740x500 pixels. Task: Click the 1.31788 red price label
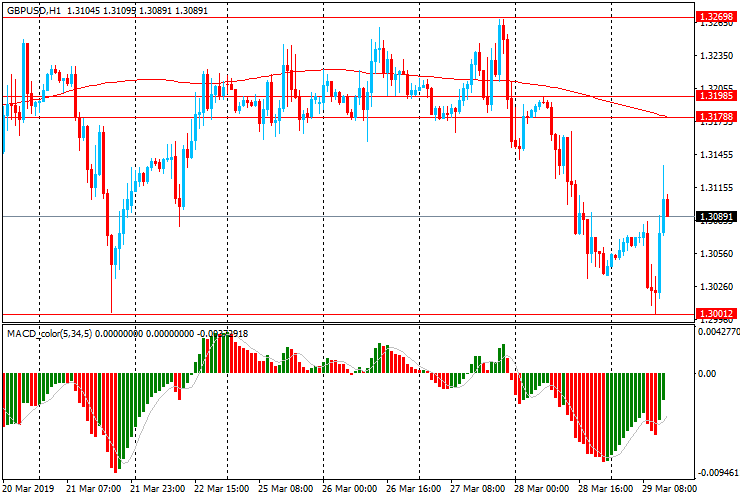click(716, 117)
